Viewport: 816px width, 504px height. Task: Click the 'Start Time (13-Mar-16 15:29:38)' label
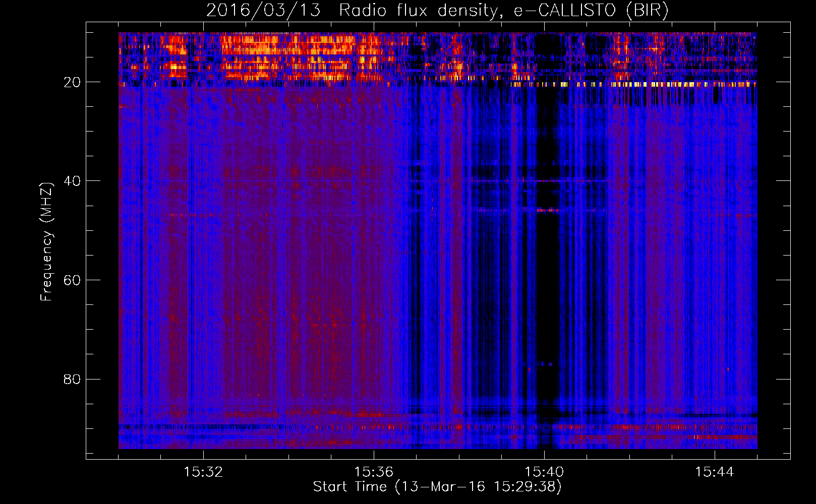pyautogui.click(x=437, y=487)
